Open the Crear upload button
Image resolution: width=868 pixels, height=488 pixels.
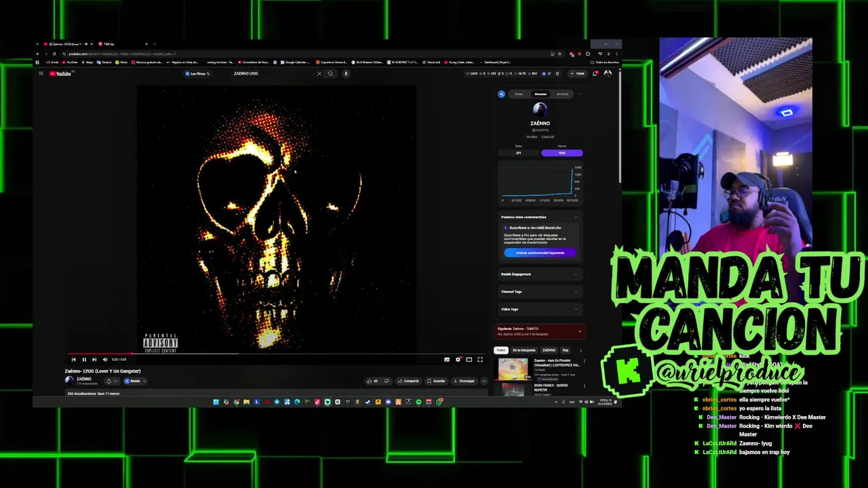[577, 73]
